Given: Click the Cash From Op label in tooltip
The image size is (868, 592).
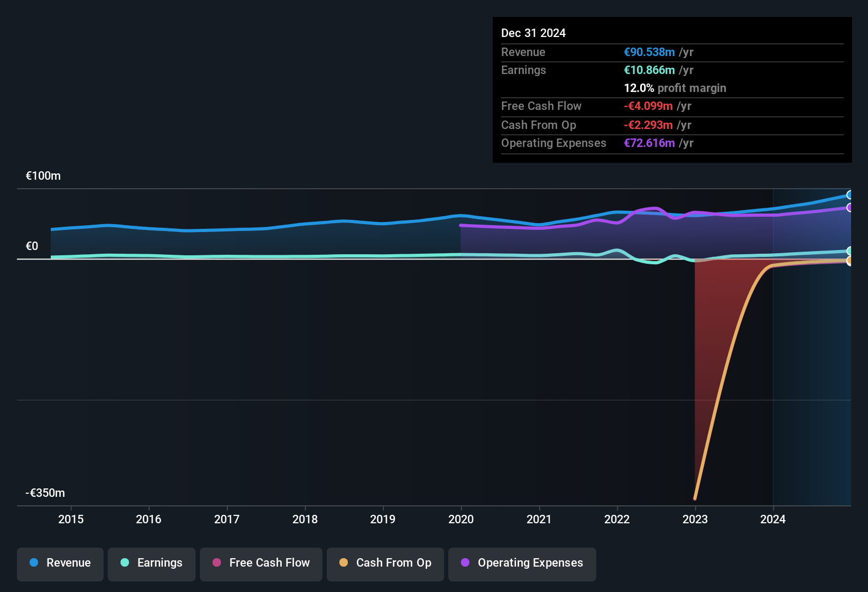Looking at the screenshot, I should (539, 125).
